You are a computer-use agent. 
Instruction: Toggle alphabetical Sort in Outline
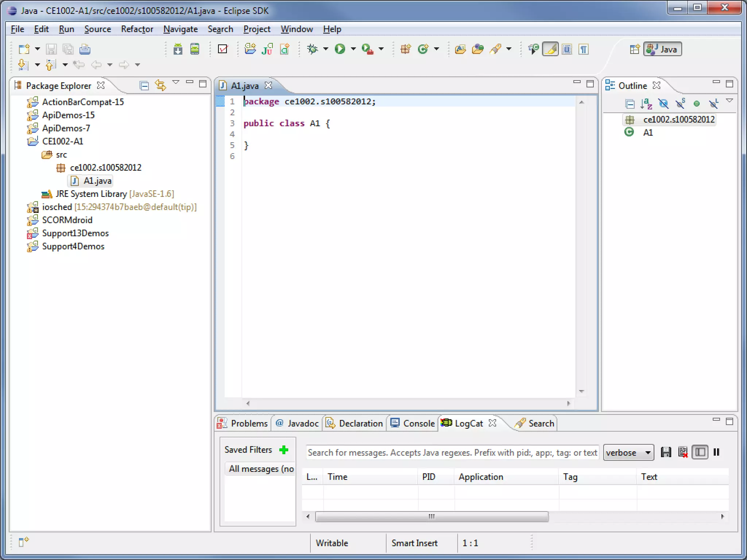pos(646,104)
